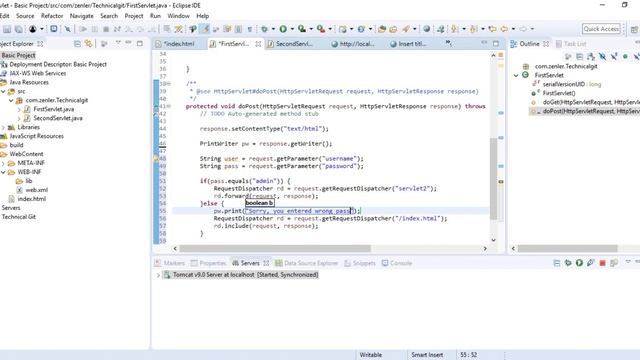Image resolution: width=640 pixels, height=360 pixels.
Task: Click Technical Git project in Project Explorer
Action: click(19, 217)
